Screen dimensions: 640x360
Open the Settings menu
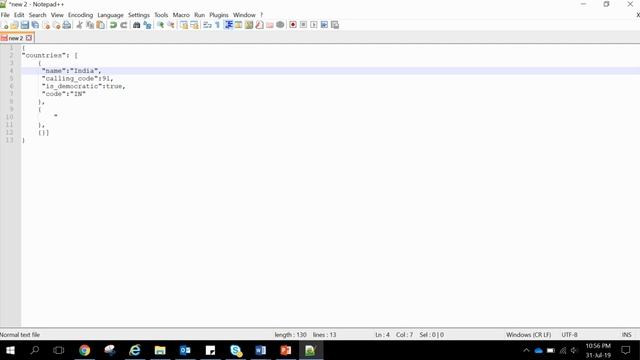point(139,15)
